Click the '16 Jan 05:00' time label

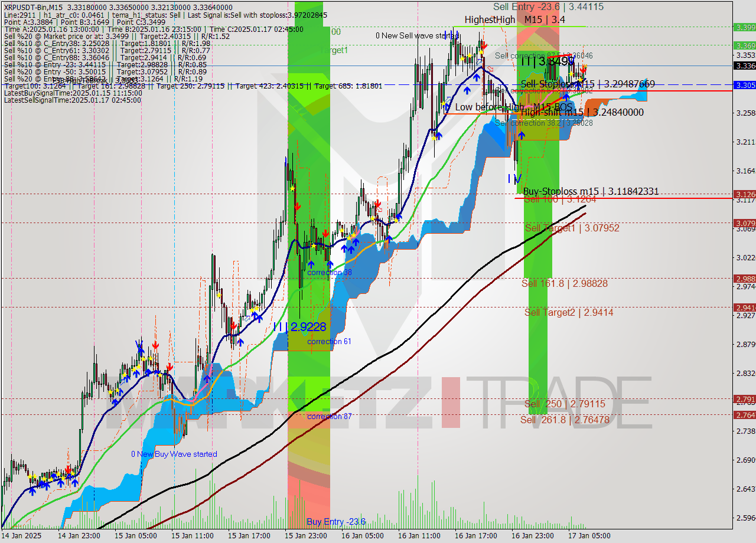coord(362,536)
